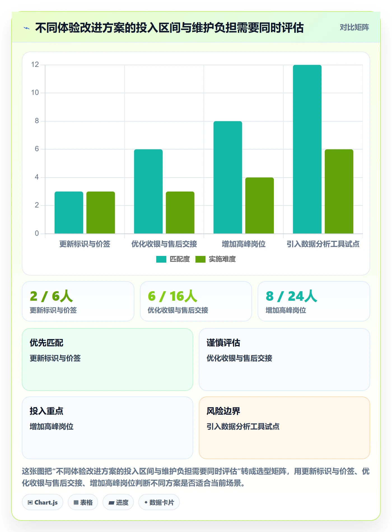Click the stat card caption 增加高峰岗位
The width and height of the screenshot is (392, 532).
[286, 310]
